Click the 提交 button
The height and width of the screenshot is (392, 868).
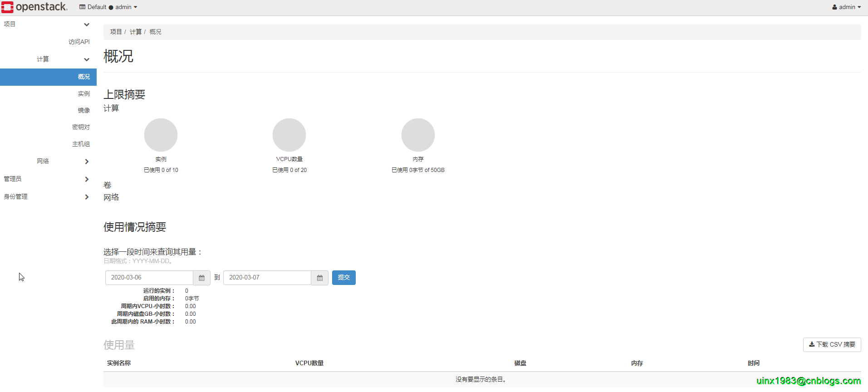coord(344,278)
